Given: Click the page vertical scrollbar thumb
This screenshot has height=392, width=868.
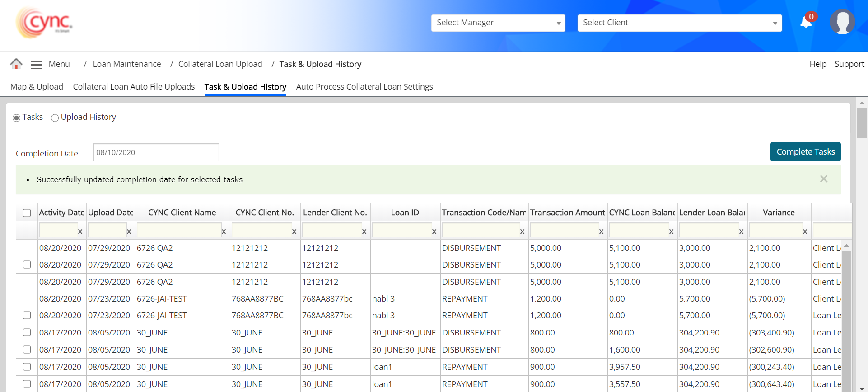Looking at the screenshot, I should (862, 123).
